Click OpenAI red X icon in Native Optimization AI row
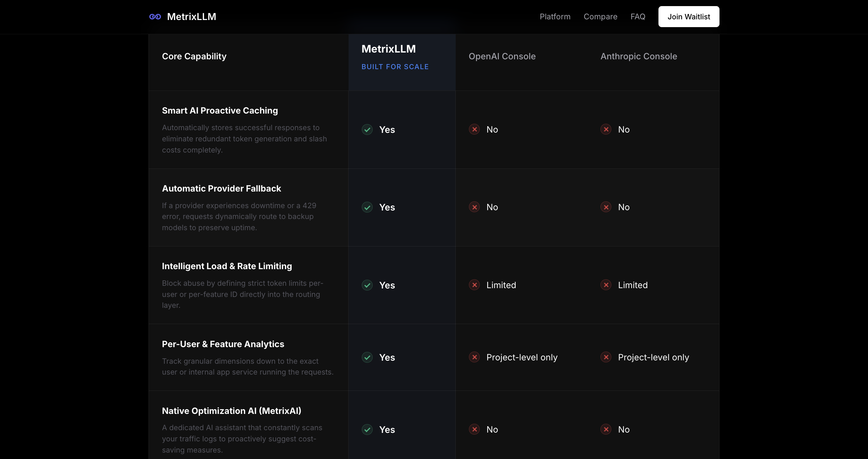Screen dimensions: 868x459 click(x=474, y=429)
